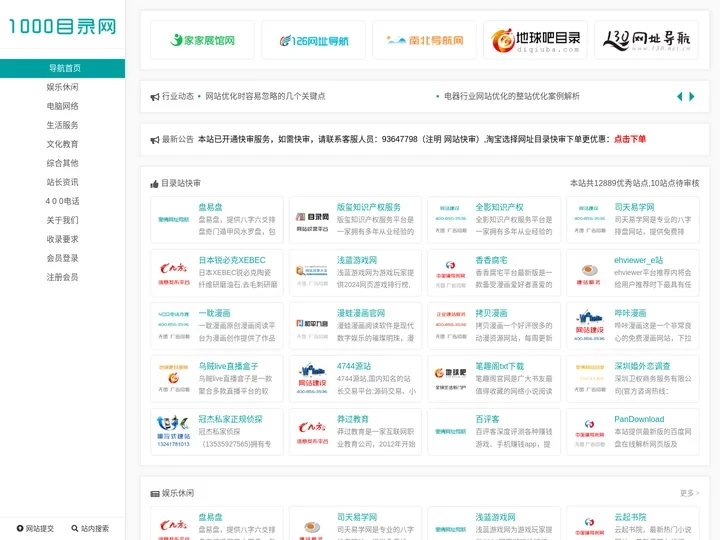Open the 4744源站 title link
The height and width of the screenshot is (540, 720).
coord(354,366)
